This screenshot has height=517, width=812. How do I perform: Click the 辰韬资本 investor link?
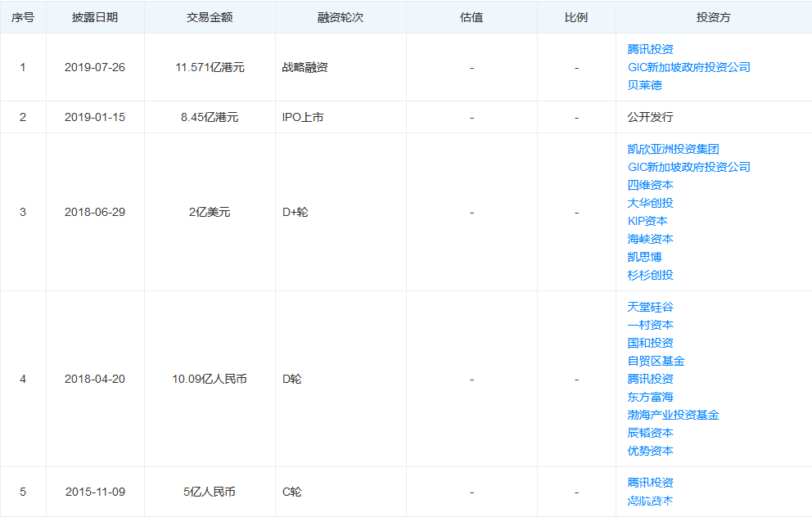click(650, 433)
